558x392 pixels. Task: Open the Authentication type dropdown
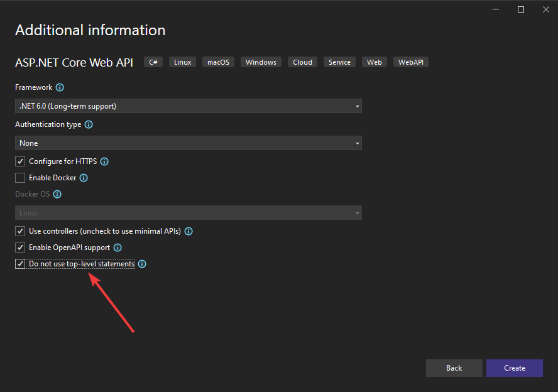[189, 143]
